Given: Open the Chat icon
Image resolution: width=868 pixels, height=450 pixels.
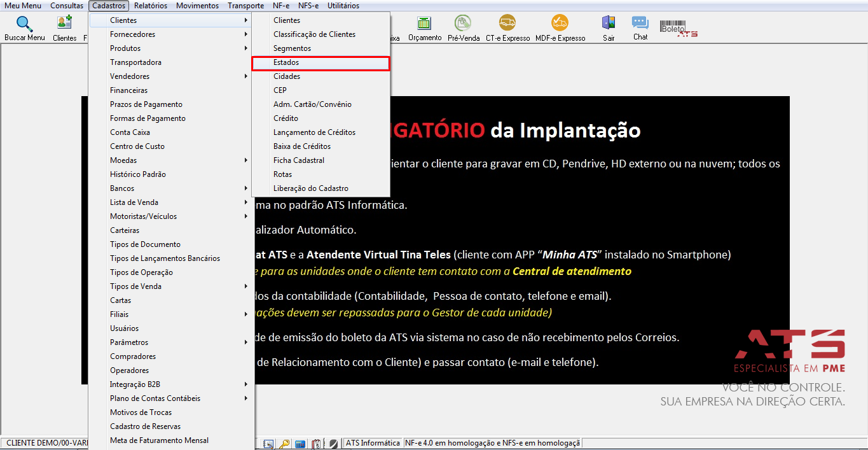Looking at the screenshot, I should [x=640, y=23].
